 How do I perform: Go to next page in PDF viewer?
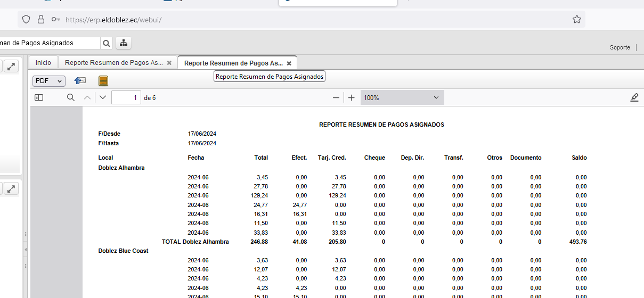pos(103,97)
